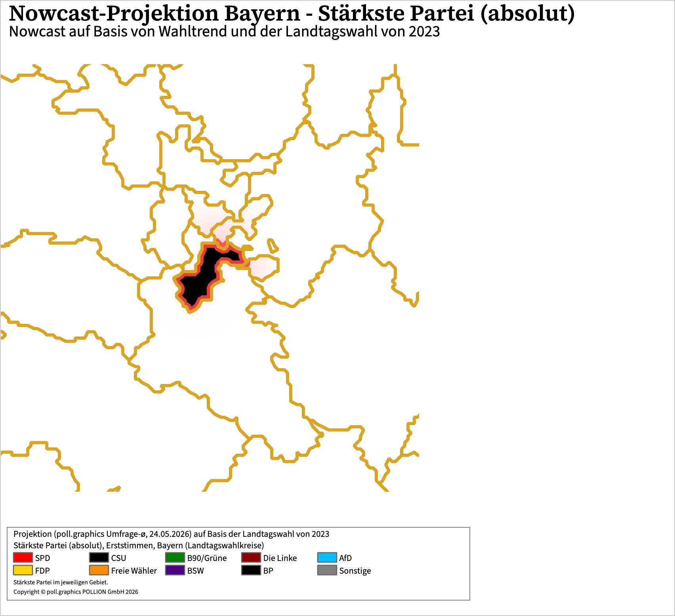Viewport: 675px width, 616px height.
Task: Pick the green B90/Grüne legend swatch
Action: point(175,557)
